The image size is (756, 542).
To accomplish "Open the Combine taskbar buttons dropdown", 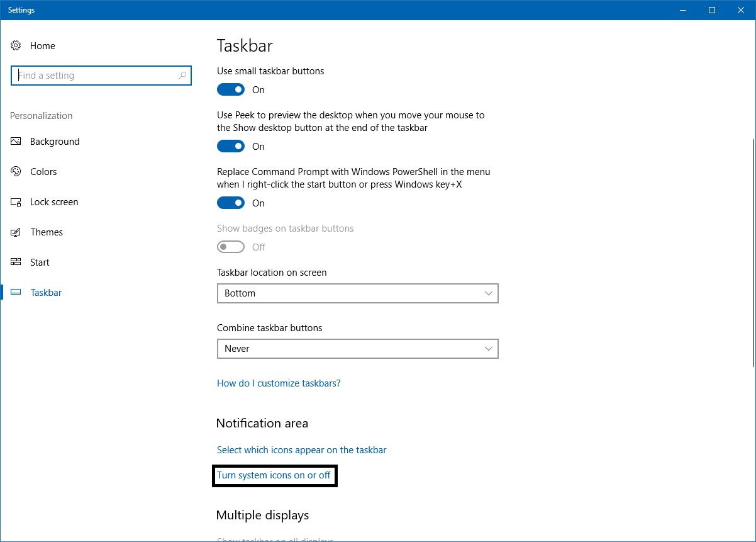I will (x=357, y=348).
